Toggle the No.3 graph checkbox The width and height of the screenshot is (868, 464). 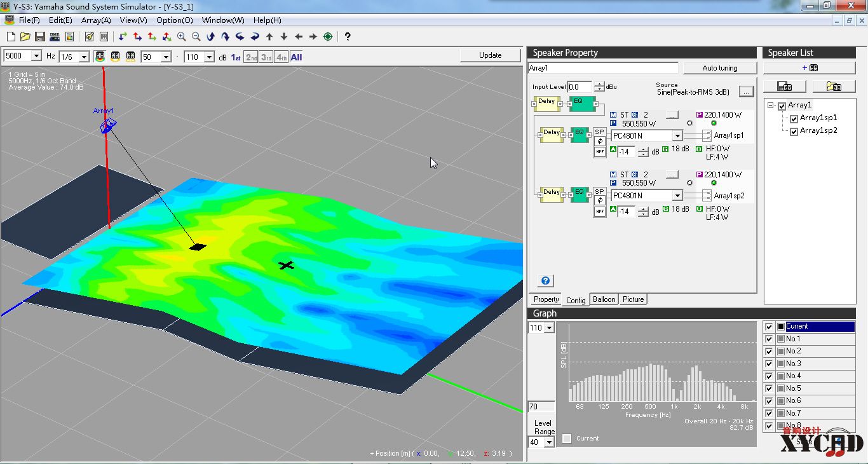[x=769, y=364]
